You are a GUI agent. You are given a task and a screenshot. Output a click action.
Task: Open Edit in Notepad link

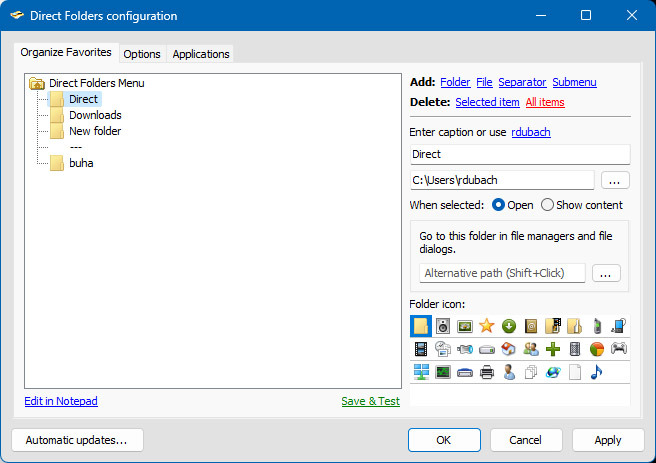coord(61,401)
